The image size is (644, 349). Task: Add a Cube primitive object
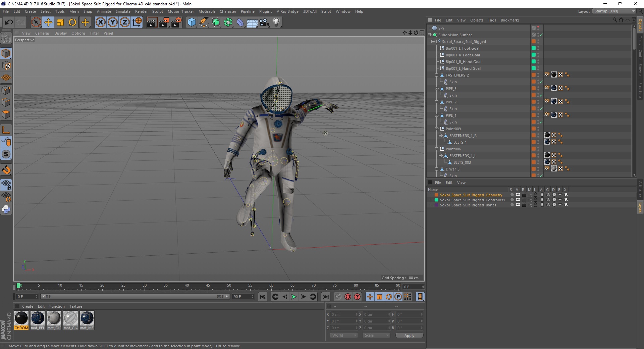192,22
